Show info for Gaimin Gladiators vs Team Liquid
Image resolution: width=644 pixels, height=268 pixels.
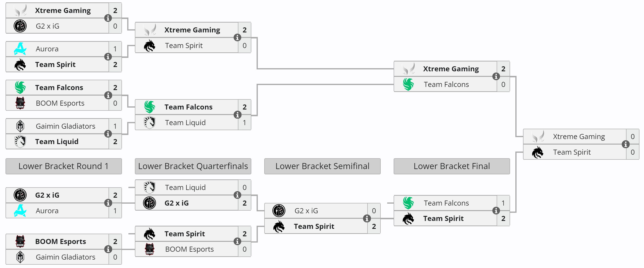(x=108, y=134)
